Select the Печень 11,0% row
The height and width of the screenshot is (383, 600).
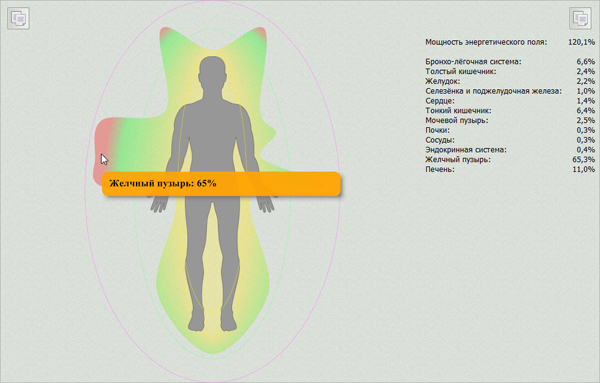(x=510, y=169)
